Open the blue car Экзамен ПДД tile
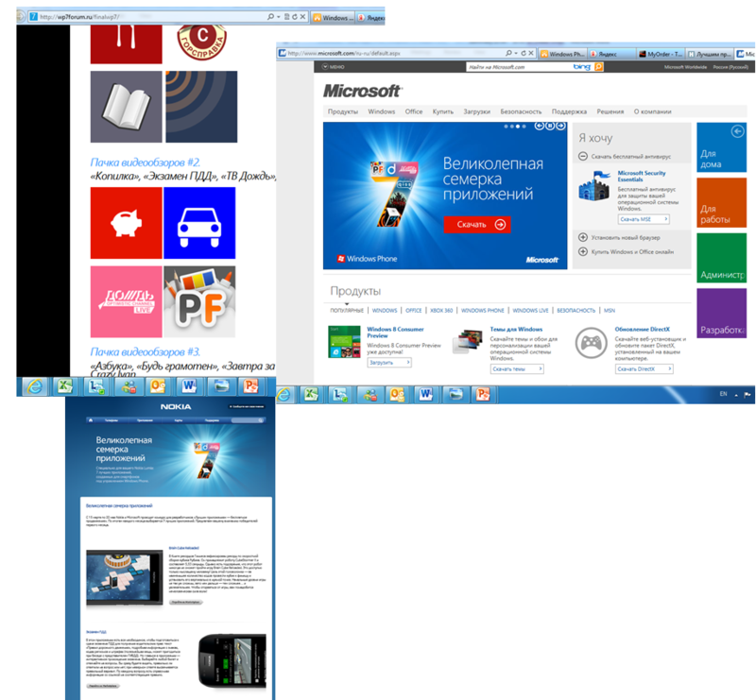Screen dimensions: 756x700 point(199,223)
